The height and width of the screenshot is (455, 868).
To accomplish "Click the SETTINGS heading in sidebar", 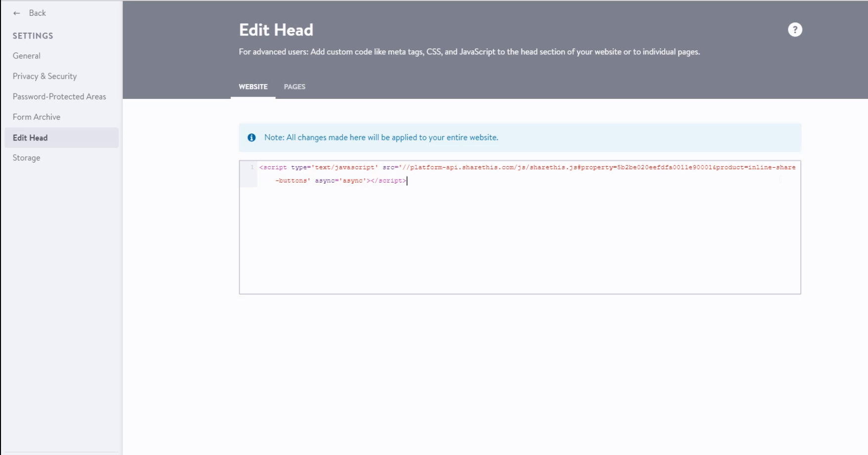I will click(x=33, y=36).
